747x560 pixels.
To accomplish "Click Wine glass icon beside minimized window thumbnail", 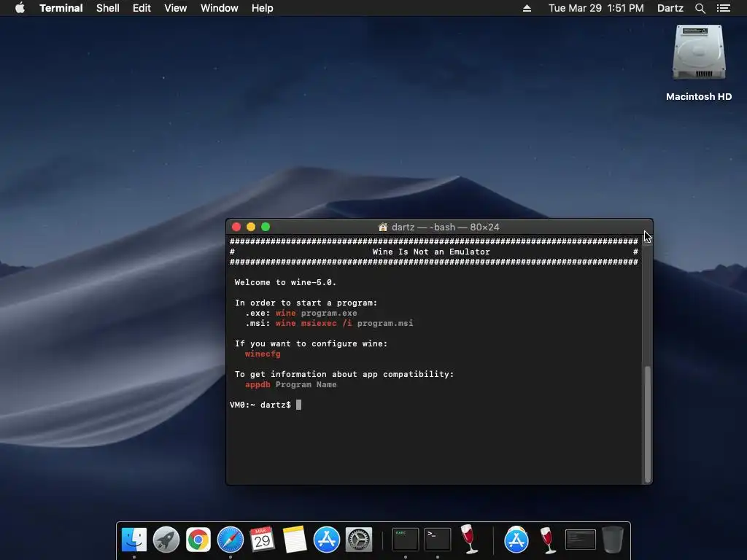I will pyautogui.click(x=549, y=540).
